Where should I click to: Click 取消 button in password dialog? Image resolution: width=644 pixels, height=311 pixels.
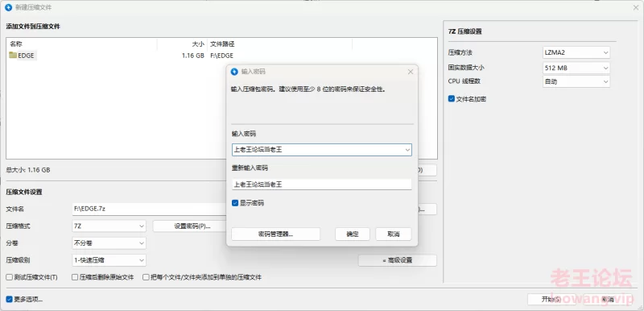point(394,234)
